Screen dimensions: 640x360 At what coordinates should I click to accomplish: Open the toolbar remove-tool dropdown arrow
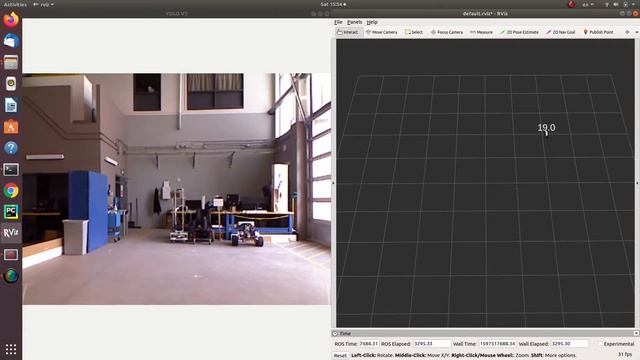point(636,32)
